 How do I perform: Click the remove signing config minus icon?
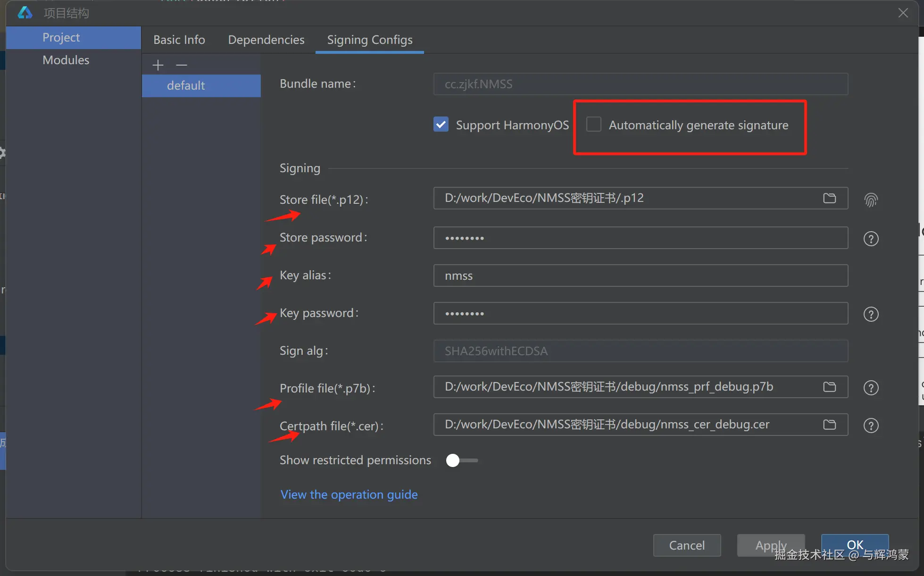[x=182, y=65]
